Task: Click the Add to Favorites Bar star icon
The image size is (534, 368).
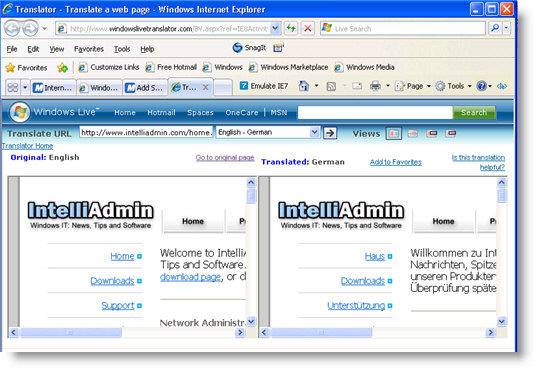Action: (62, 68)
